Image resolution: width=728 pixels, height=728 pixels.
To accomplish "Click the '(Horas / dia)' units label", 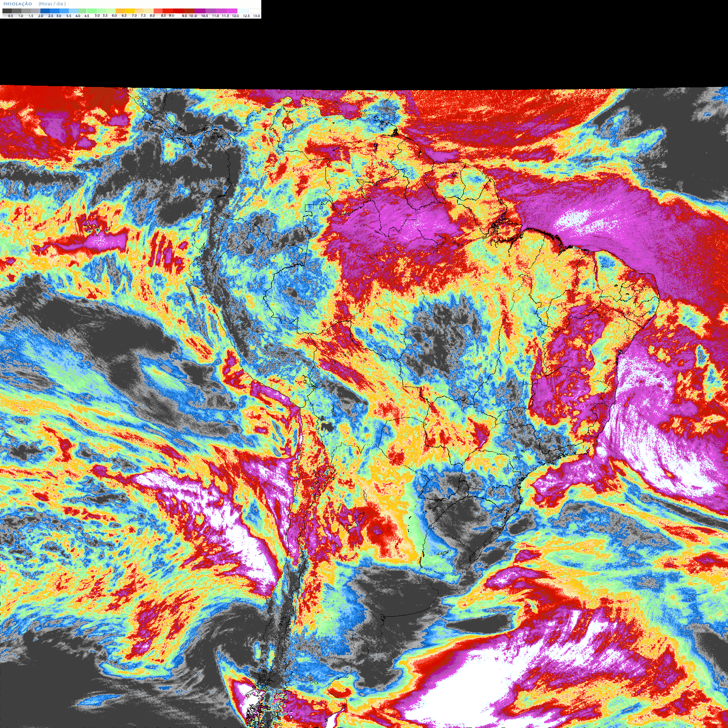I will click(x=52, y=4).
